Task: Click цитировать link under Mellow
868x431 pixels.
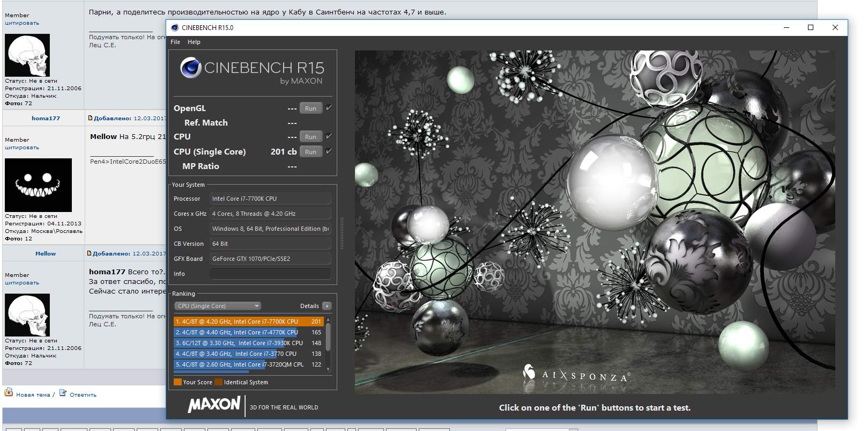Action: point(22,283)
